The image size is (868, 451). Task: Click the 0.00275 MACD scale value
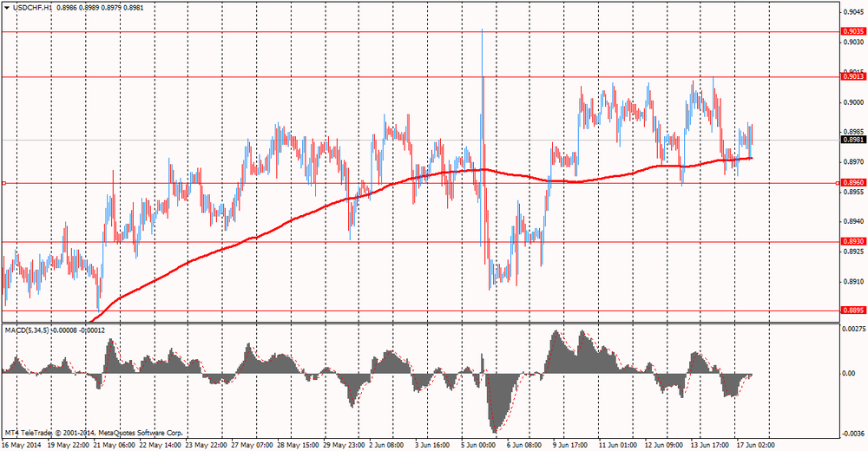(854, 330)
